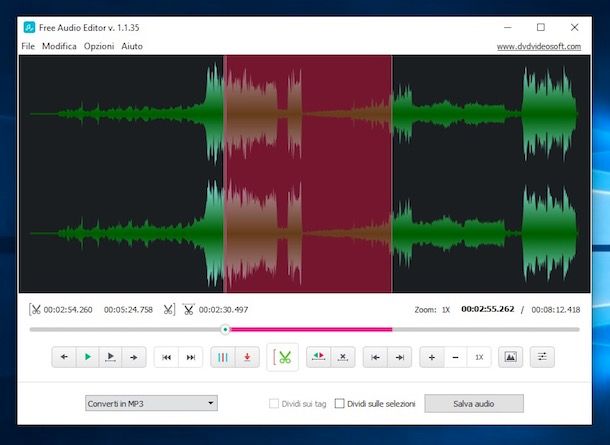Click the selection end time 00:05:24.758
Screen dimensions: 610x445
128,310
